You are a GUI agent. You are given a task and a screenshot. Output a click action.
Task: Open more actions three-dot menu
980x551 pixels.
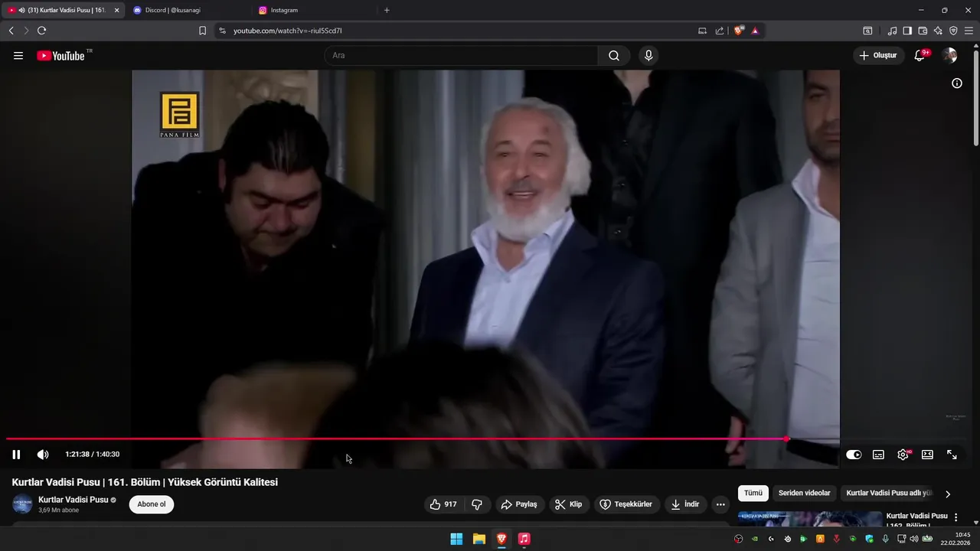tap(720, 504)
